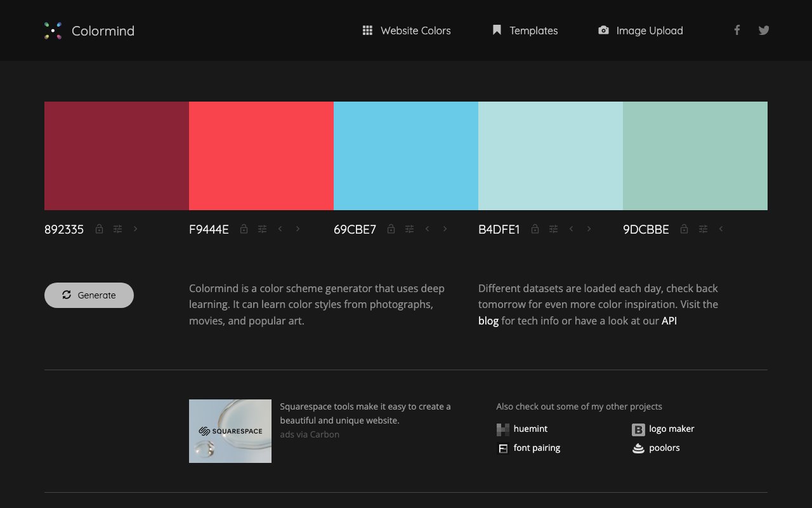
Task: Lock the B4DFE1 color
Action: click(x=535, y=229)
